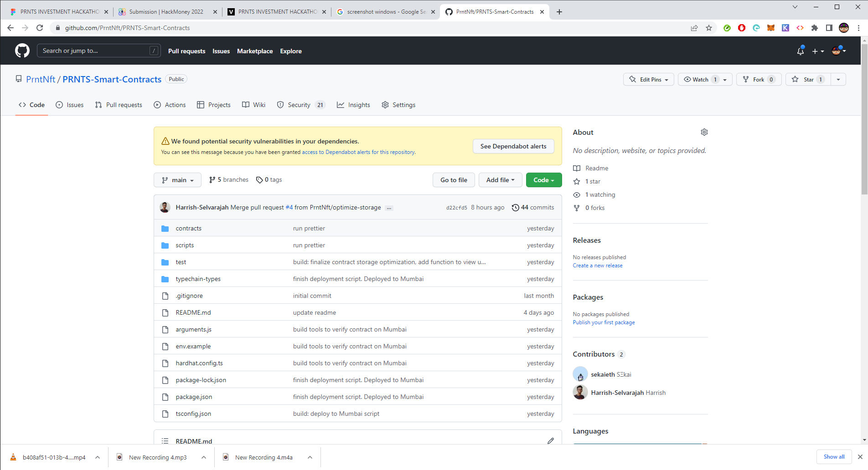The image size is (868, 470).
Task: Open the repository Pull requests tab
Action: tap(119, 105)
